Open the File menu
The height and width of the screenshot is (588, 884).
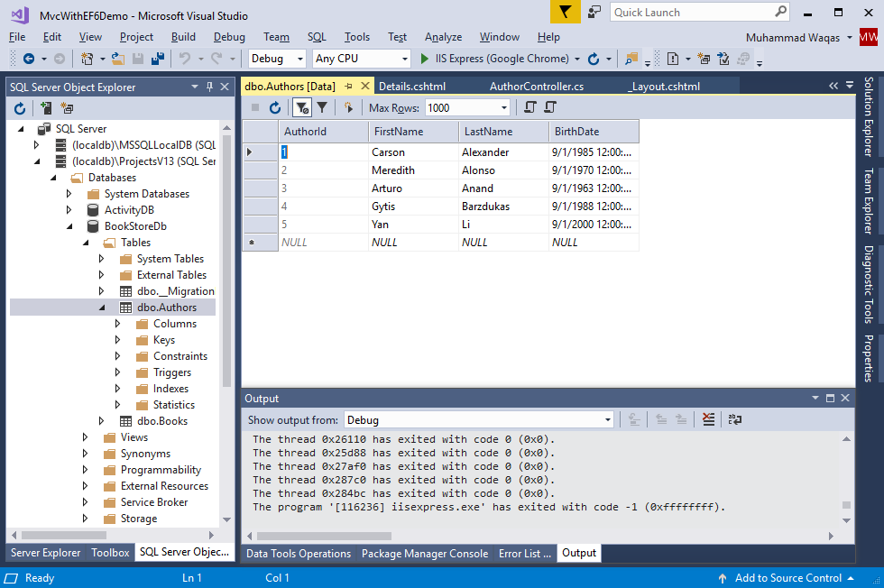(x=17, y=37)
